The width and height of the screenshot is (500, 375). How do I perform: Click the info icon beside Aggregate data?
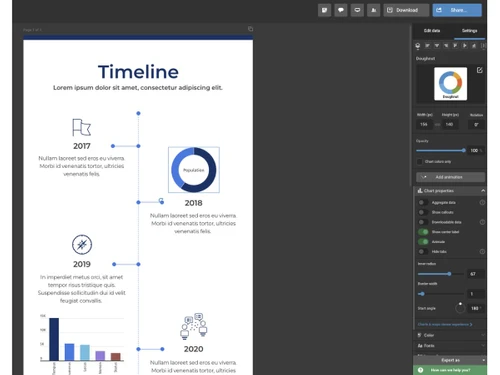pyautogui.click(x=482, y=202)
